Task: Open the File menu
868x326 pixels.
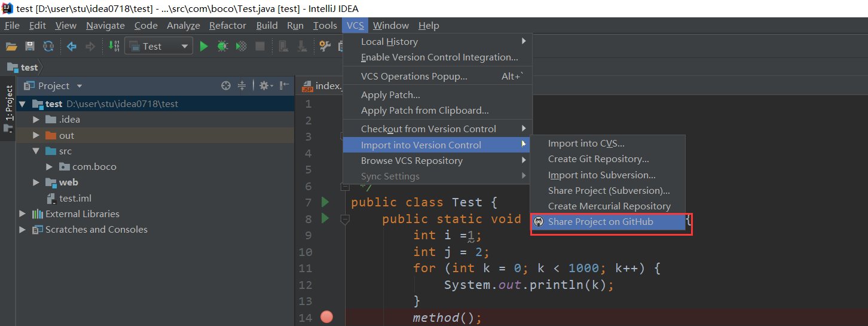Action: (x=12, y=25)
